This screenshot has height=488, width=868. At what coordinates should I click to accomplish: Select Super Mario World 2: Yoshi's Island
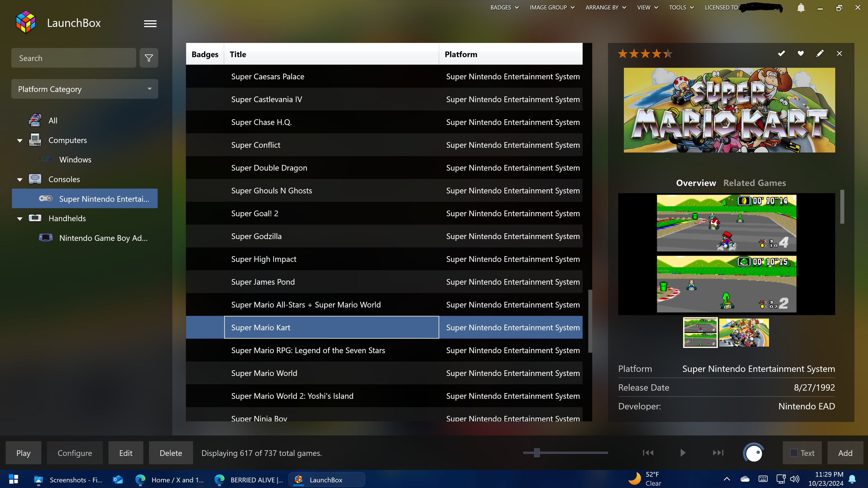click(384, 396)
